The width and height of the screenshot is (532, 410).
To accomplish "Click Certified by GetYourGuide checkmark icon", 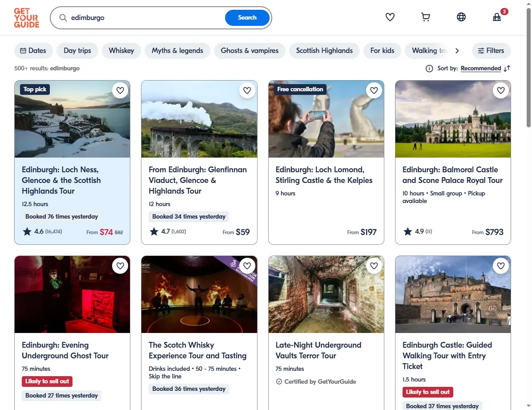I will coord(279,382).
